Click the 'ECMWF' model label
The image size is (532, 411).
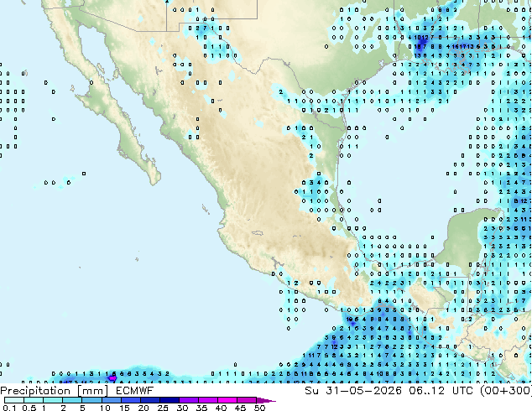135,391
